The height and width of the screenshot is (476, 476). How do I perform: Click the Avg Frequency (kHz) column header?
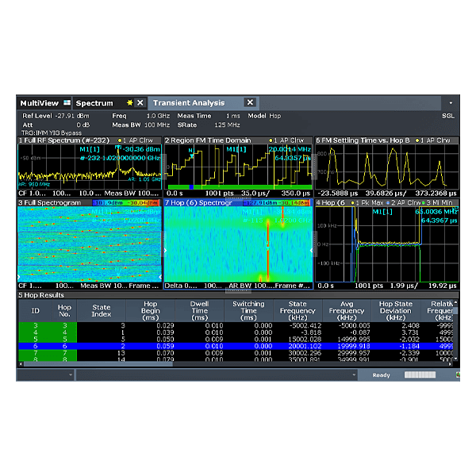coord(347,310)
